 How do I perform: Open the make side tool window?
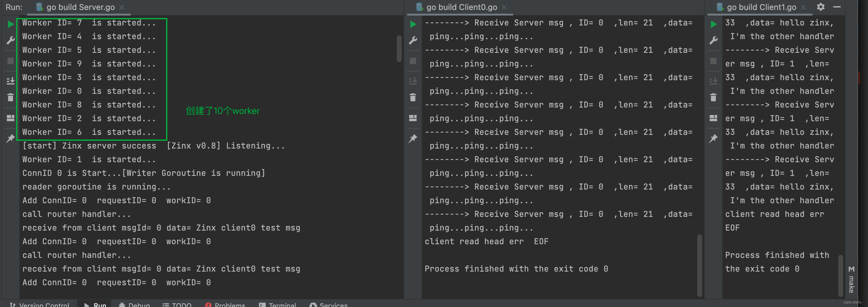pyautogui.click(x=851, y=279)
